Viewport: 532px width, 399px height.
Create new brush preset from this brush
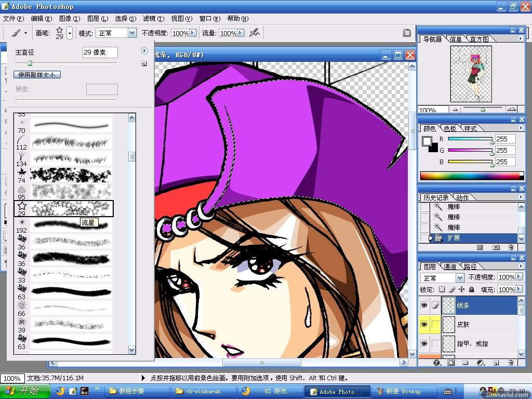coord(144,63)
